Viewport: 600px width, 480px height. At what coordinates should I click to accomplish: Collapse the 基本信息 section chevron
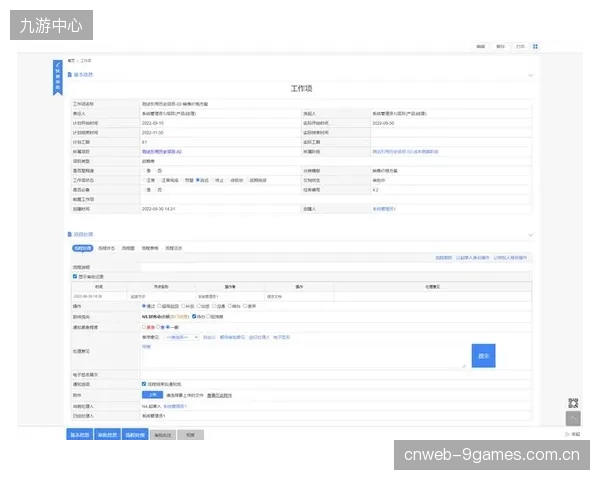[530, 75]
